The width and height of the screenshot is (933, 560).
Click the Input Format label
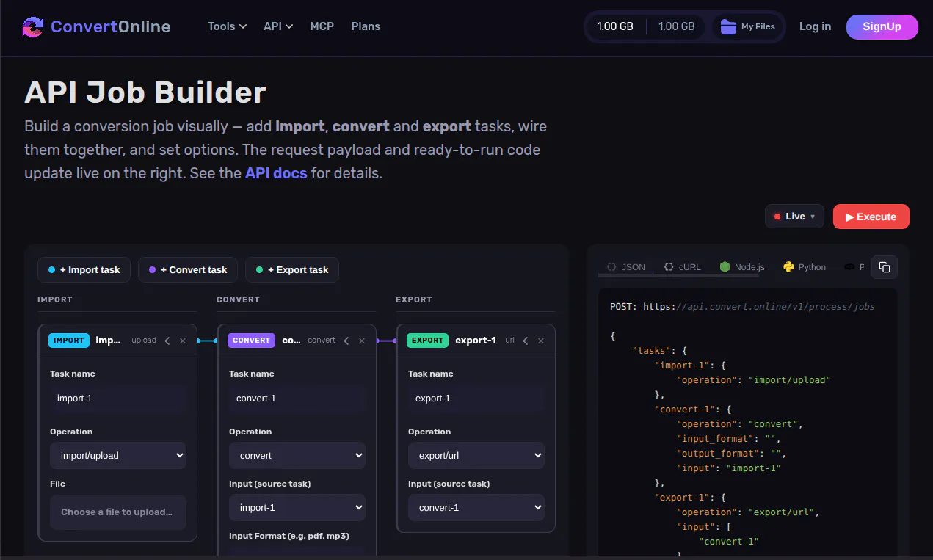[x=288, y=536]
